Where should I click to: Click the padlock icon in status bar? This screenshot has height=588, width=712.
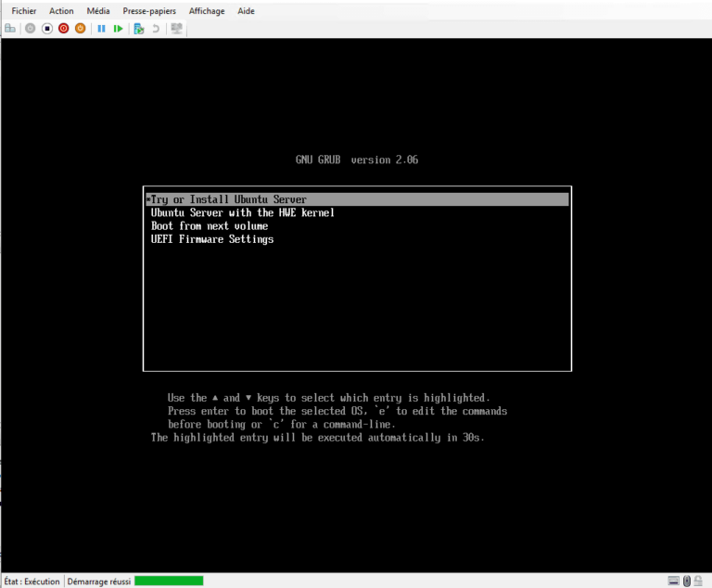[698, 581]
